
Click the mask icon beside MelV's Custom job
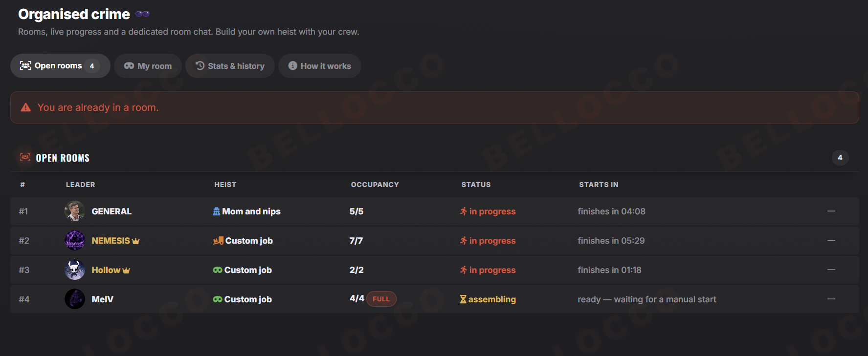click(218, 299)
